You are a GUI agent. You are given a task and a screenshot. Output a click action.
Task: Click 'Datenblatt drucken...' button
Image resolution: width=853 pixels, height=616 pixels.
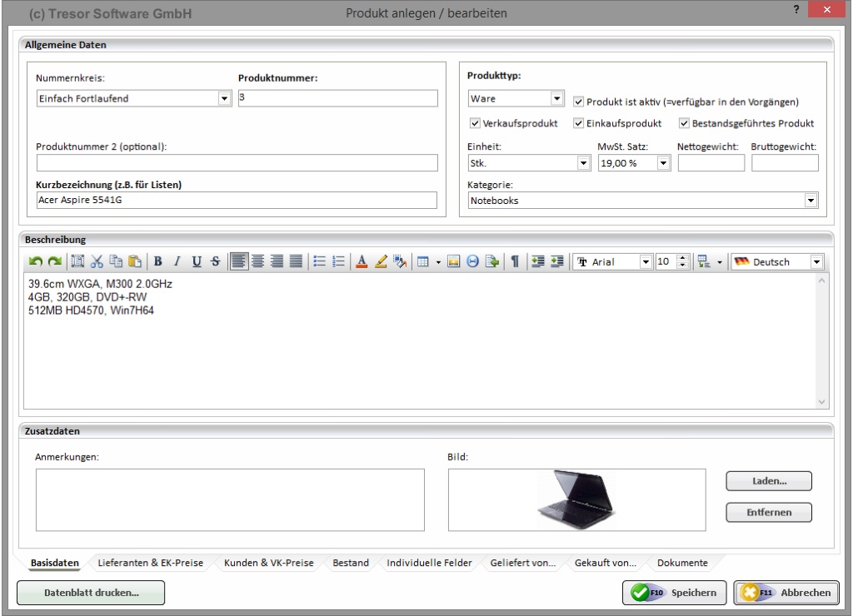92,594
